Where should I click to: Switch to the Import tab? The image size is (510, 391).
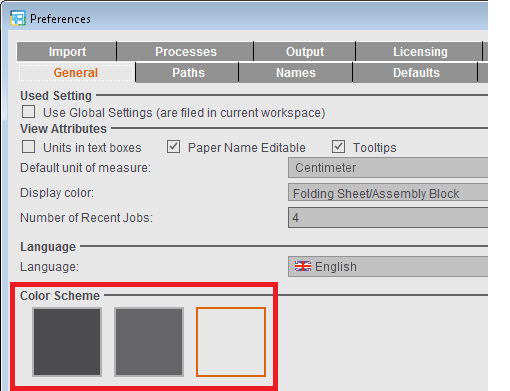[67, 52]
